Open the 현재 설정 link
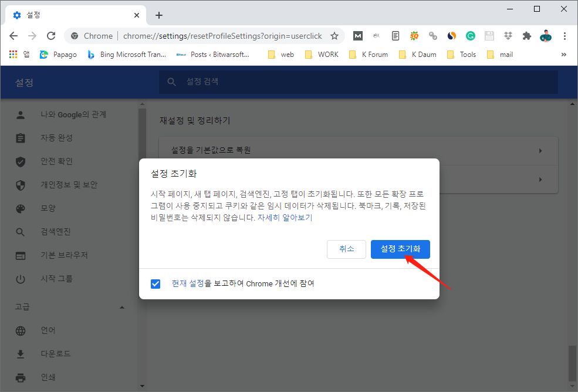This screenshot has height=392, width=578. pyautogui.click(x=188, y=283)
